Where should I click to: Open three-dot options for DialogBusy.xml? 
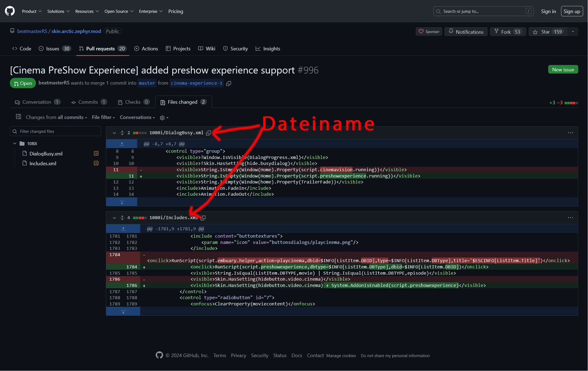click(x=570, y=133)
